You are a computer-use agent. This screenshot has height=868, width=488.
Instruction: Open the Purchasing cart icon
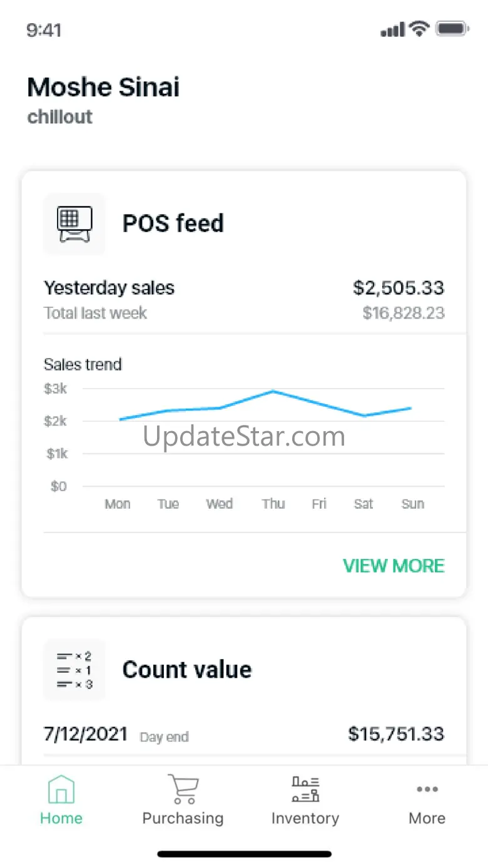pos(183,789)
